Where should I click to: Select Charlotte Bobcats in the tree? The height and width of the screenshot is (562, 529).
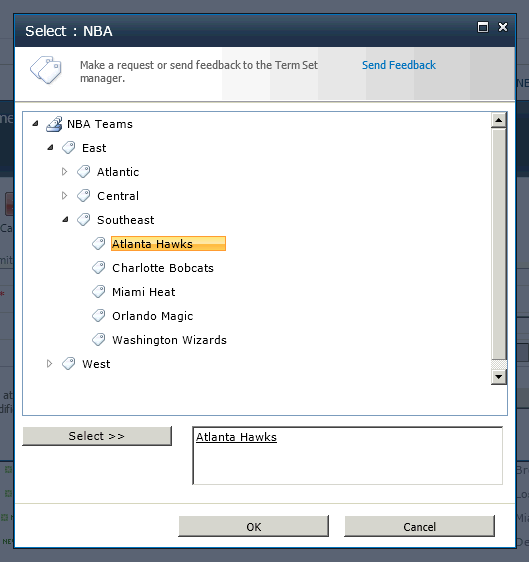coord(163,268)
